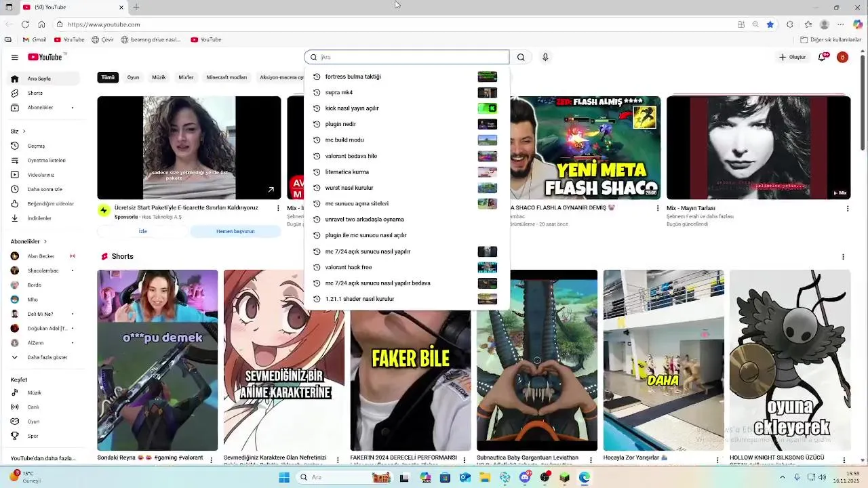Choose suggestion 'litematica kurma'

[x=407, y=171]
